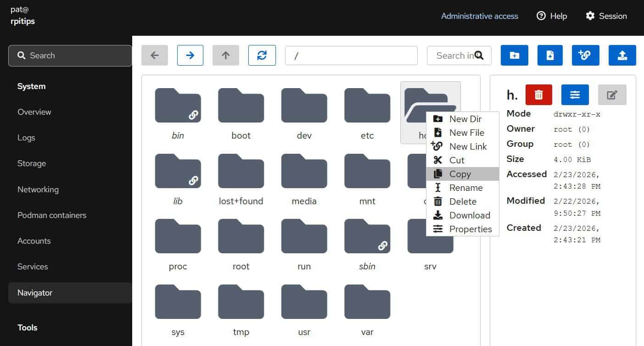
Task: Click the new link toolbar button
Action: click(x=585, y=55)
